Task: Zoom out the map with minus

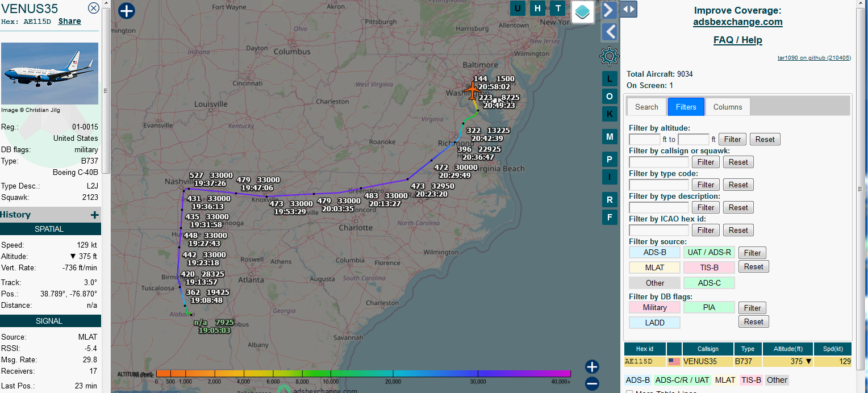Action: (592, 384)
